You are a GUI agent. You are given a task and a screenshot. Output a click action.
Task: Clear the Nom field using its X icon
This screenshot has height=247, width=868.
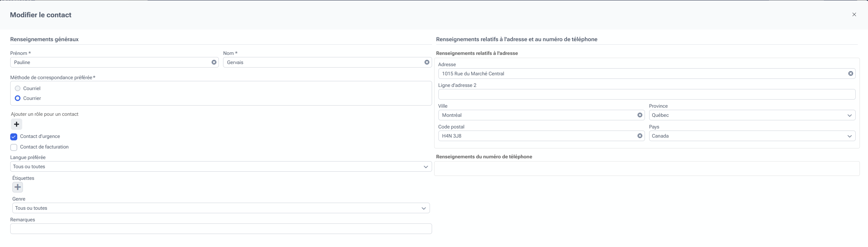(x=427, y=62)
